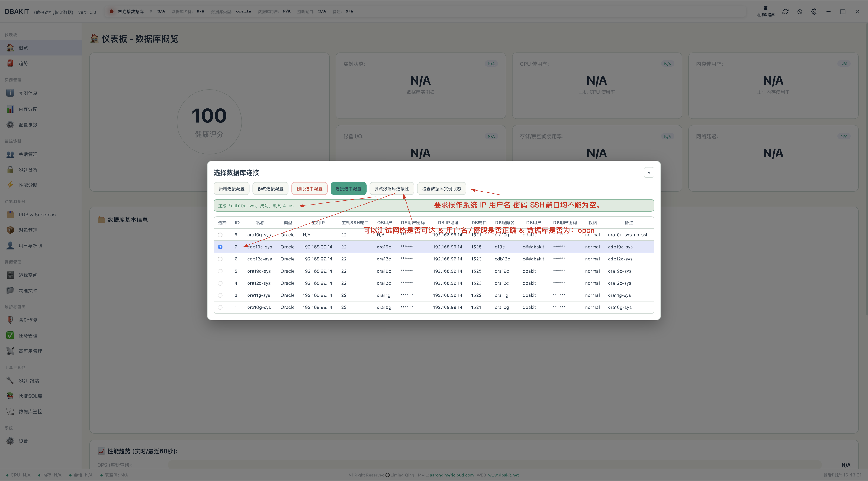
Task: Close the 选择数据库连接 dialog
Action: (x=649, y=173)
